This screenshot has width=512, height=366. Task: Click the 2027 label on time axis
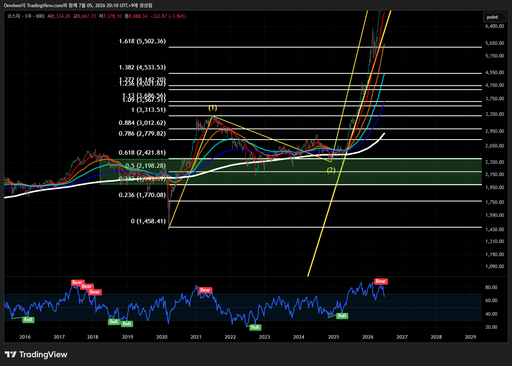tap(402, 337)
